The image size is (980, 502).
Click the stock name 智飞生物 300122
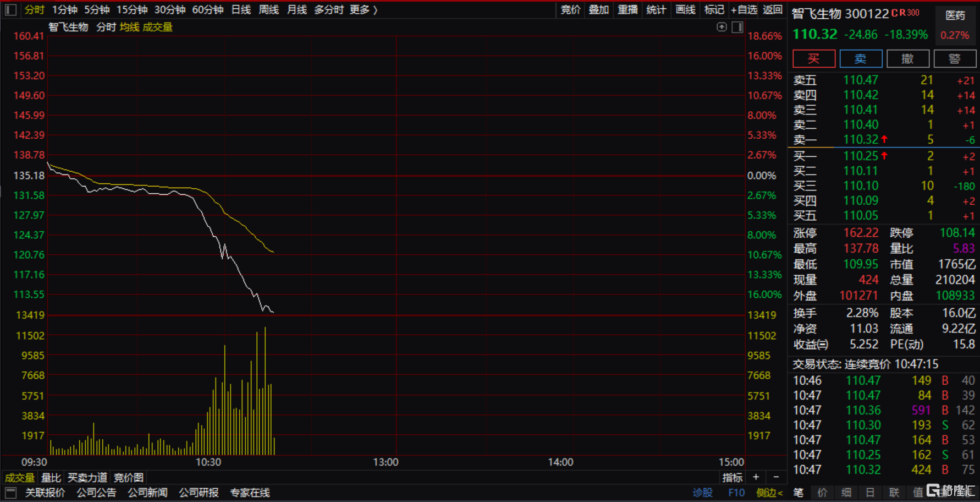(840, 14)
